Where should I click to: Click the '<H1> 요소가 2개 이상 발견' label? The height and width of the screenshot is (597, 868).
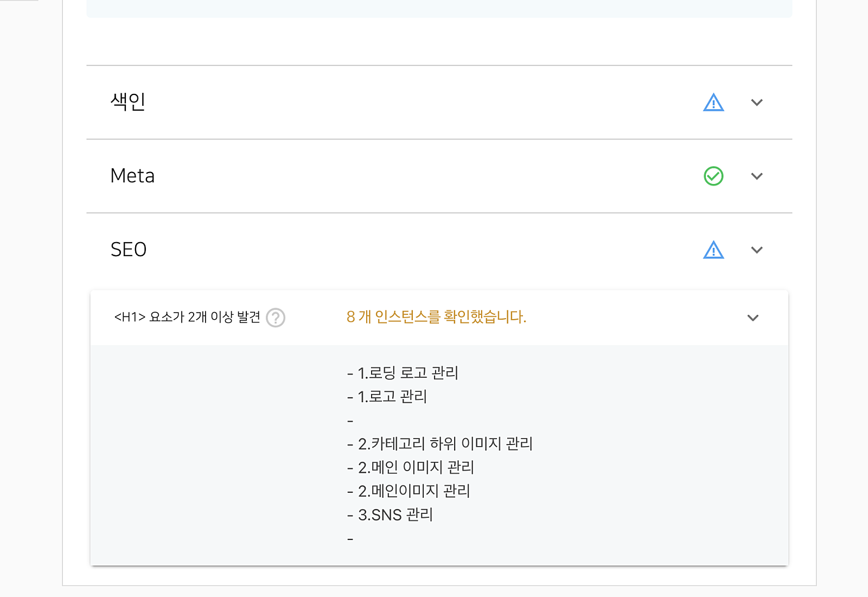point(187,317)
